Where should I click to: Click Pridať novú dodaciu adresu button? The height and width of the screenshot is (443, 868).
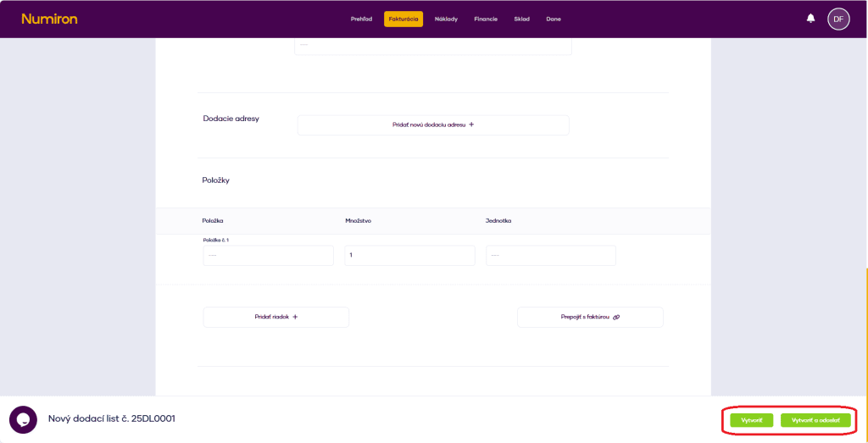click(x=432, y=125)
